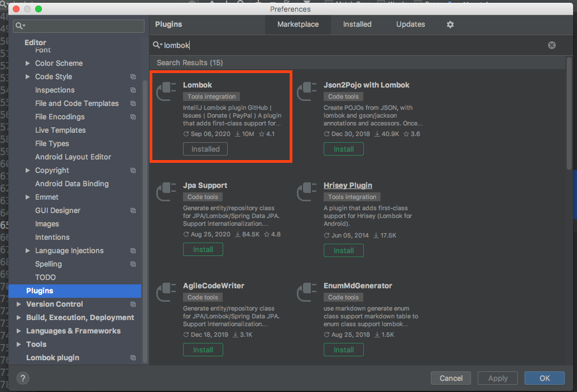The height and width of the screenshot is (392, 577).
Task: Click the EnumMdGenerator plugin icon
Action: (x=306, y=292)
